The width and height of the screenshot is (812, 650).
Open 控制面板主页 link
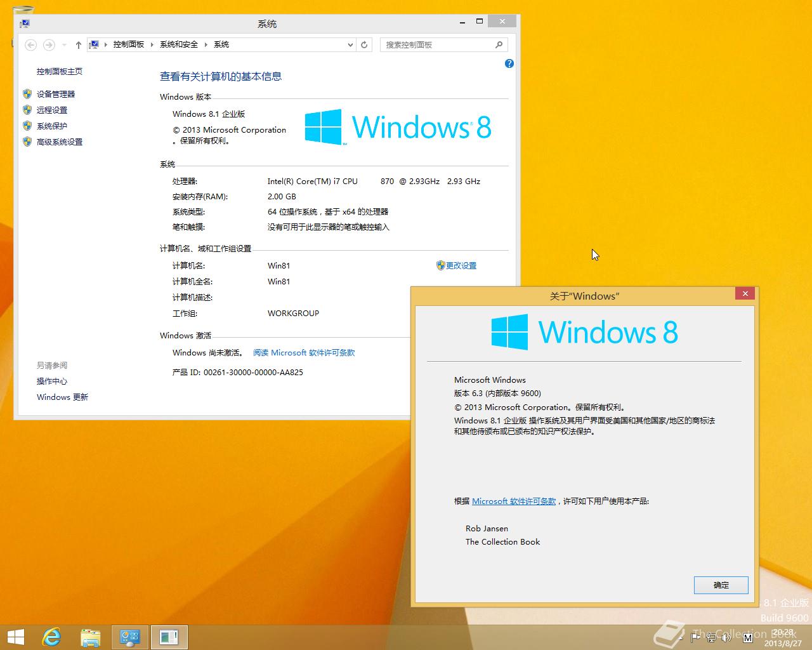tap(60, 72)
